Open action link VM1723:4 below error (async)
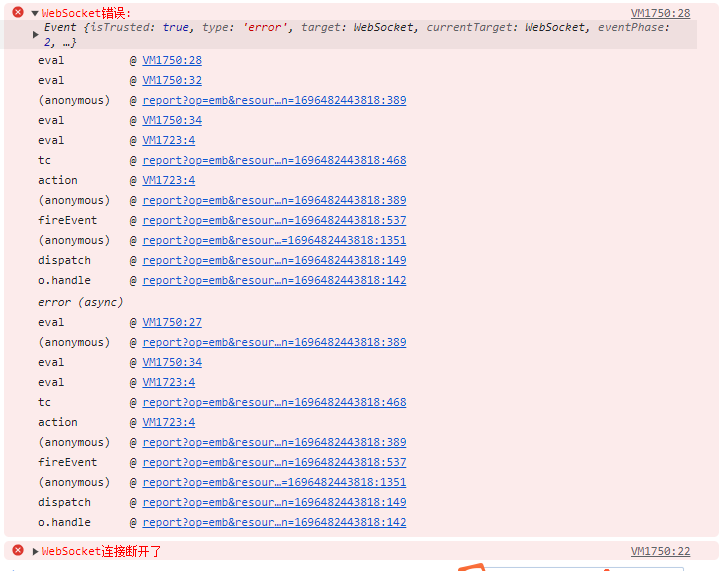The width and height of the screenshot is (722, 571). click(x=169, y=422)
